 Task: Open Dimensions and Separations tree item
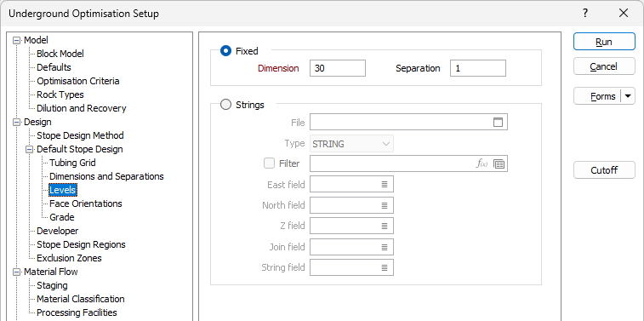[x=107, y=176]
